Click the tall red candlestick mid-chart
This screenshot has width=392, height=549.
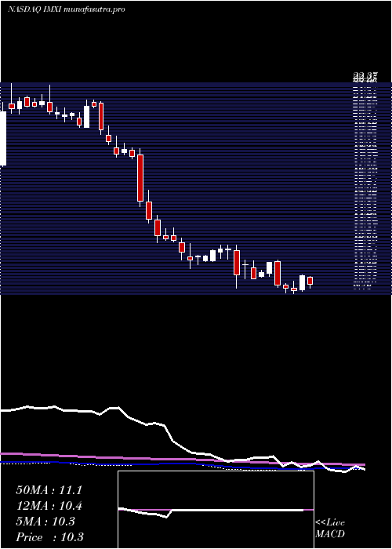140,178
